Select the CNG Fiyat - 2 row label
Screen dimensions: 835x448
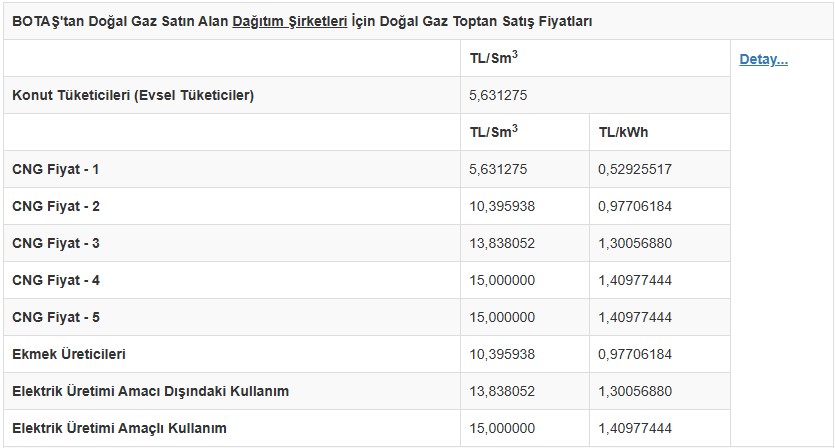(x=55, y=206)
